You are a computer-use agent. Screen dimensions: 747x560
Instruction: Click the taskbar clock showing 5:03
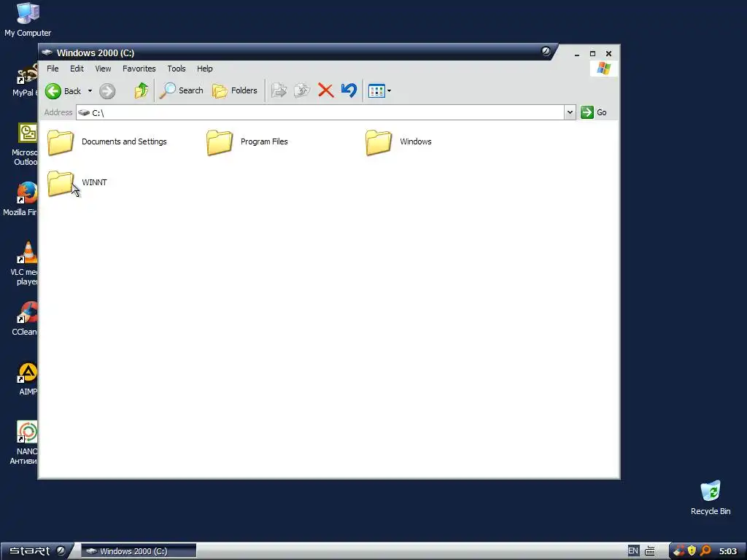[727, 551]
